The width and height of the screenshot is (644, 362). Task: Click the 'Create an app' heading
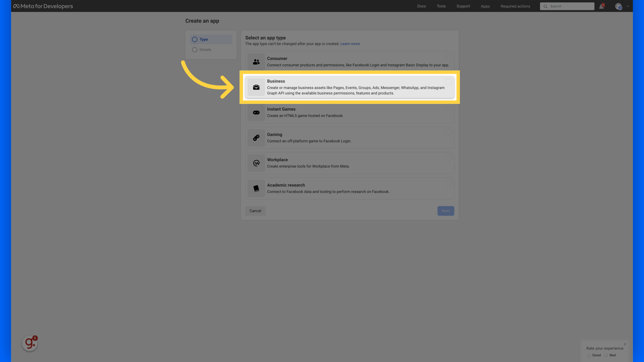pyautogui.click(x=202, y=21)
